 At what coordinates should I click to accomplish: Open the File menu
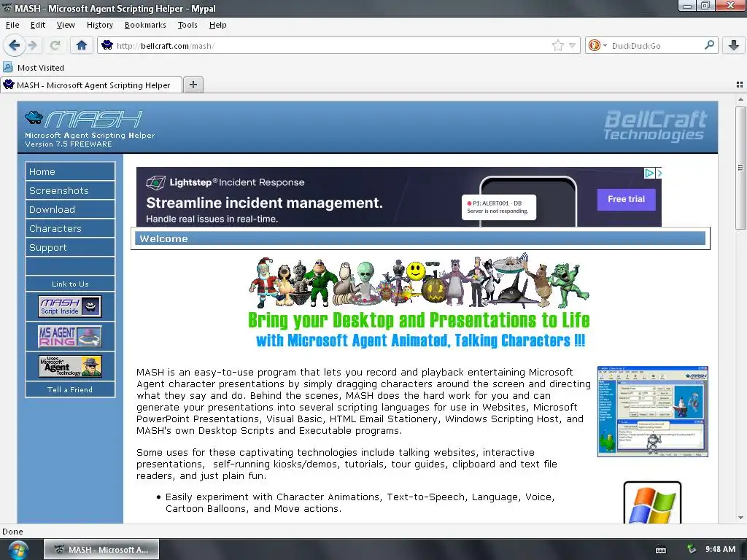(x=12, y=25)
